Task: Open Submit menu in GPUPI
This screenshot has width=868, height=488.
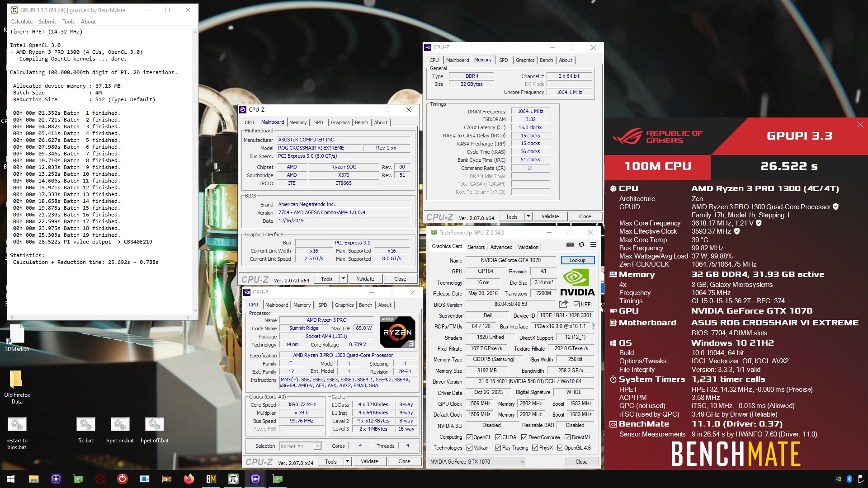Action: click(47, 22)
